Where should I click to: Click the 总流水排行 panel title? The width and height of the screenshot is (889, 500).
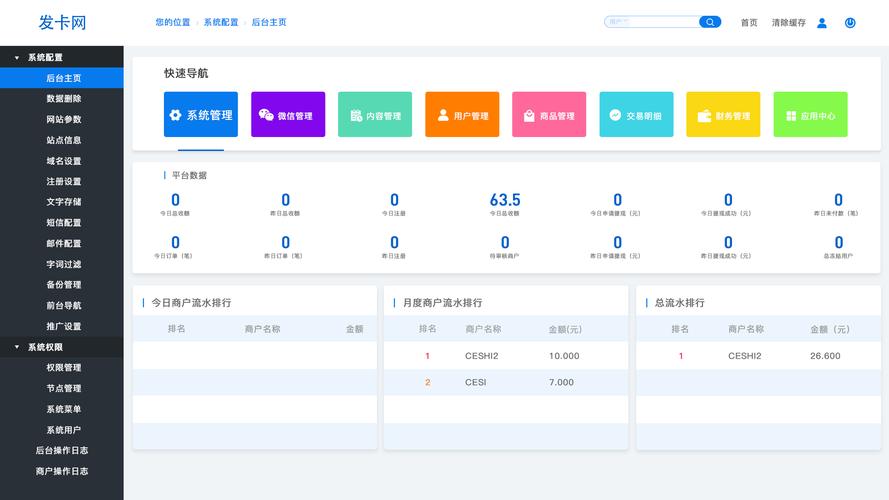coord(679,303)
